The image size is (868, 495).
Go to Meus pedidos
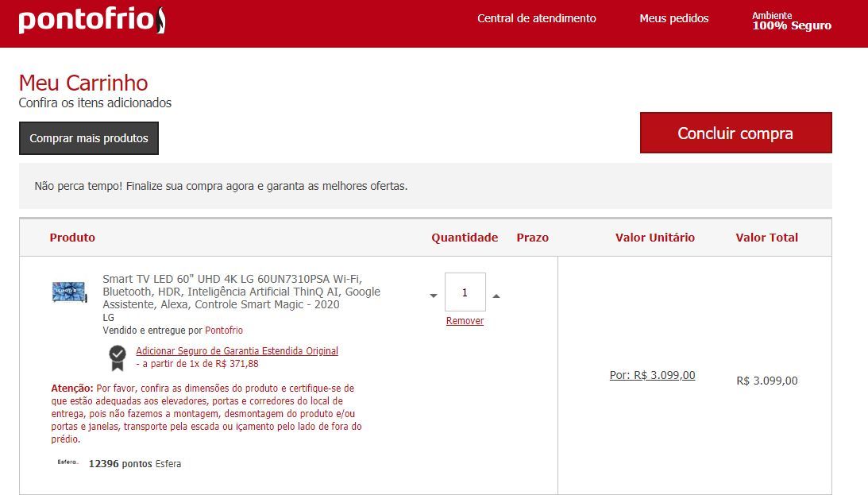(673, 18)
